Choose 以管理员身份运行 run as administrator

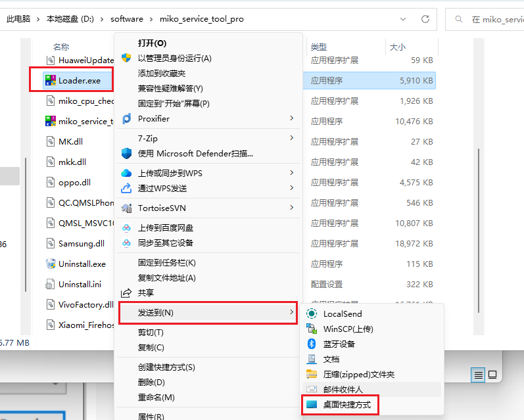[x=174, y=58]
